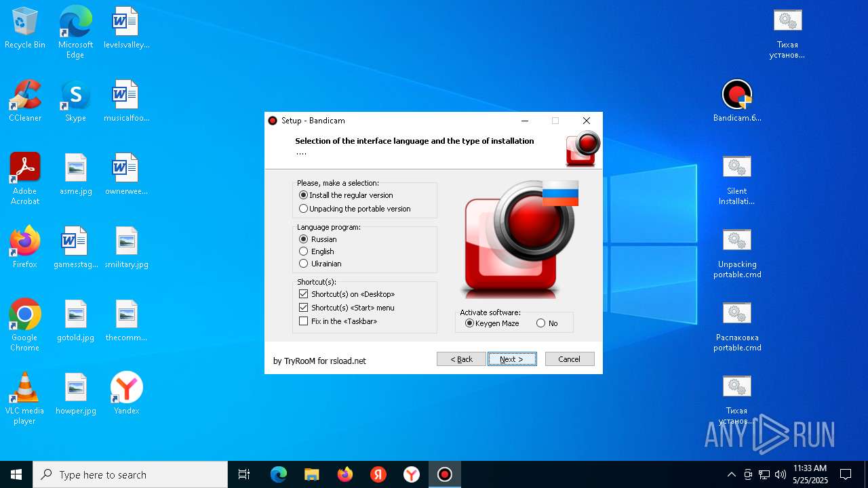Set program language to Ukrainian

click(x=320, y=264)
